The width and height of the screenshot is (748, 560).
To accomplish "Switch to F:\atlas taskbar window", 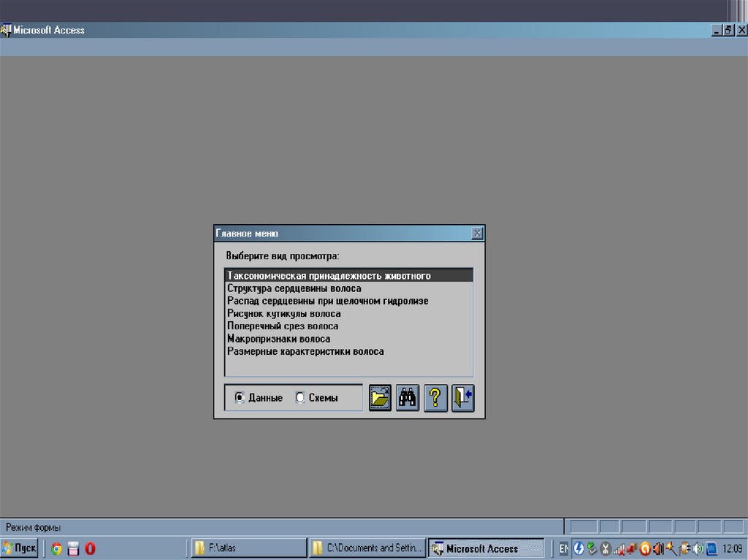I will [x=249, y=548].
